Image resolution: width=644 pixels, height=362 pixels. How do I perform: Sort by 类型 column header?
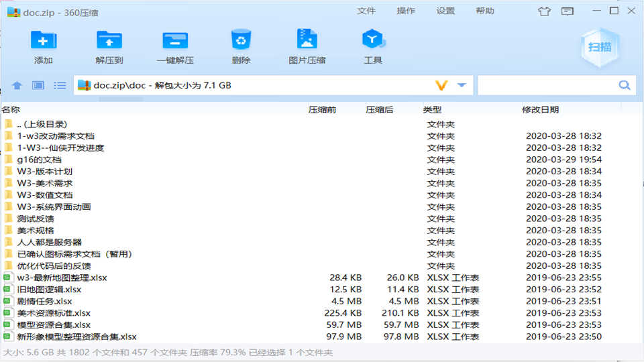coord(432,109)
